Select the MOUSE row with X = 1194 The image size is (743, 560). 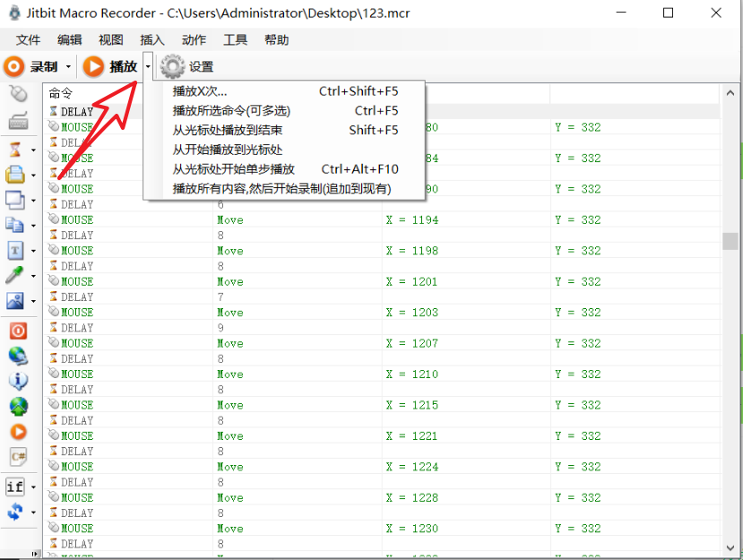[382, 220]
